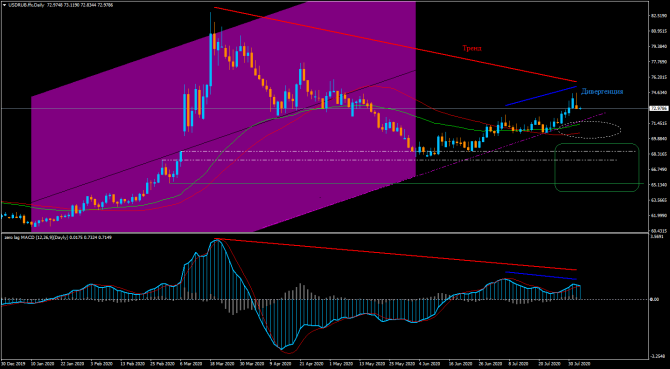
Task: Click the current price label 72.9786
Action: pos(658,108)
